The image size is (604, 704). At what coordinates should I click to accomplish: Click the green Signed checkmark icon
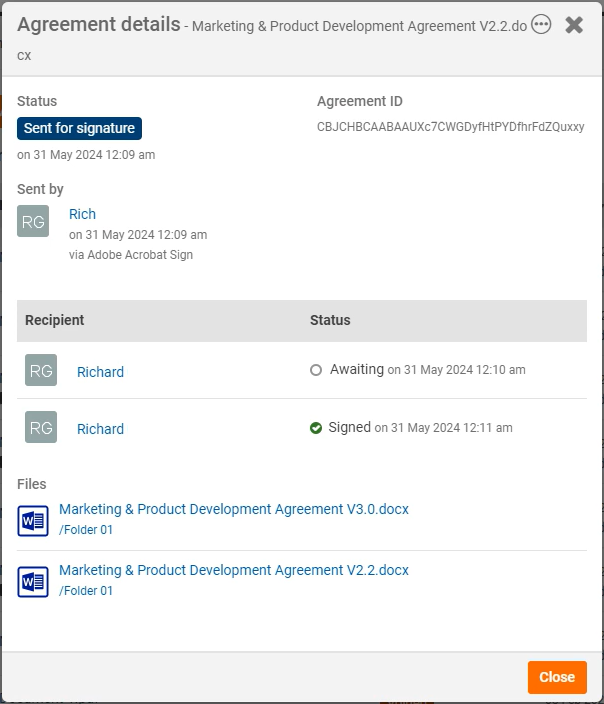pos(316,428)
